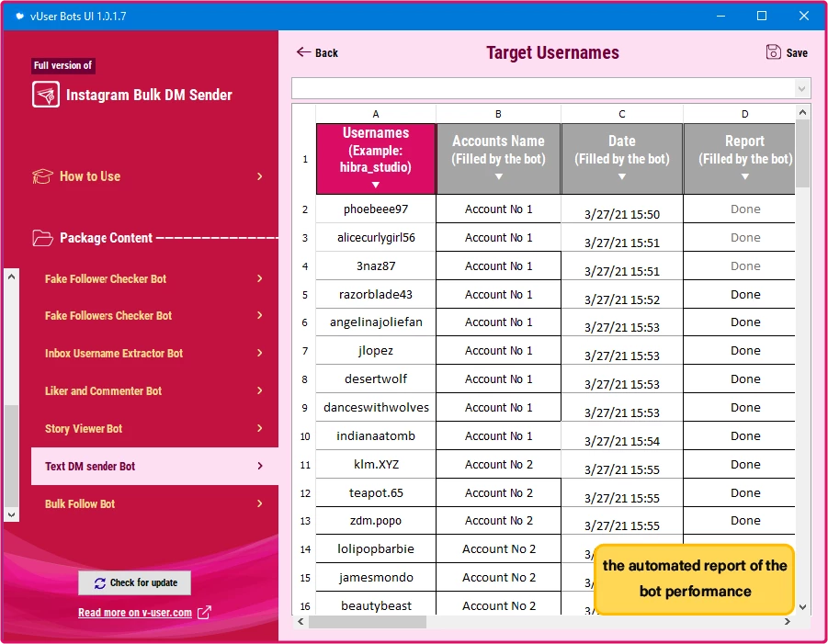The width and height of the screenshot is (828, 644).
Task: Select the klm.XYZ username cell
Action: coord(376,465)
